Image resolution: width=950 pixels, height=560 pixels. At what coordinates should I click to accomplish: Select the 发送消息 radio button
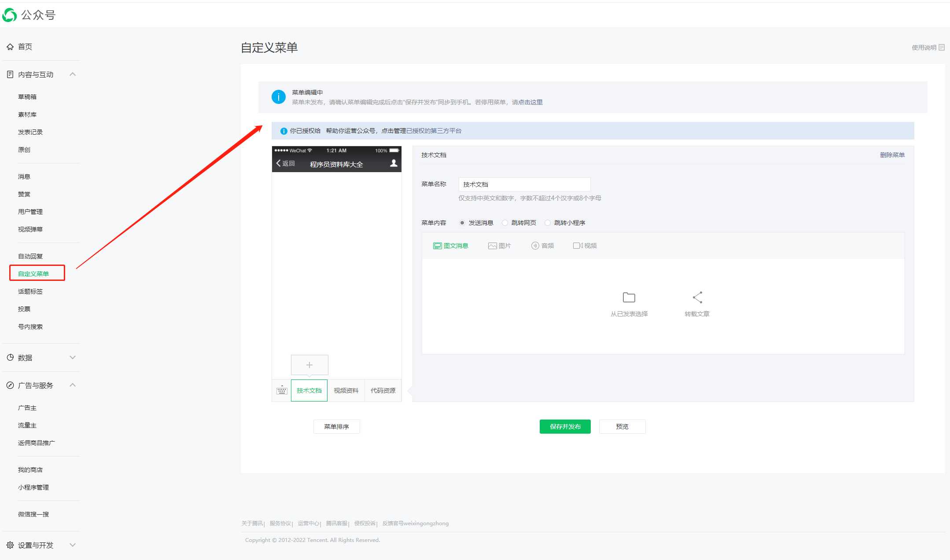(x=462, y=223)
